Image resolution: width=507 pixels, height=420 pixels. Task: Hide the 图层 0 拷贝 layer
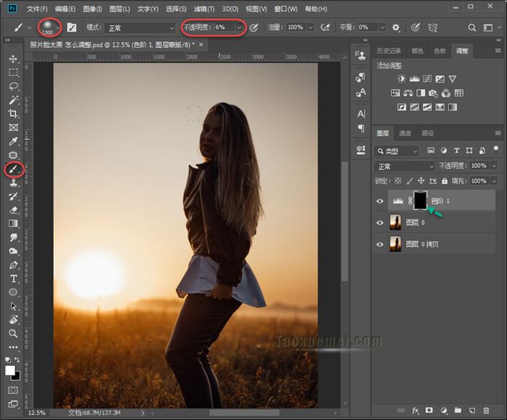380,245
